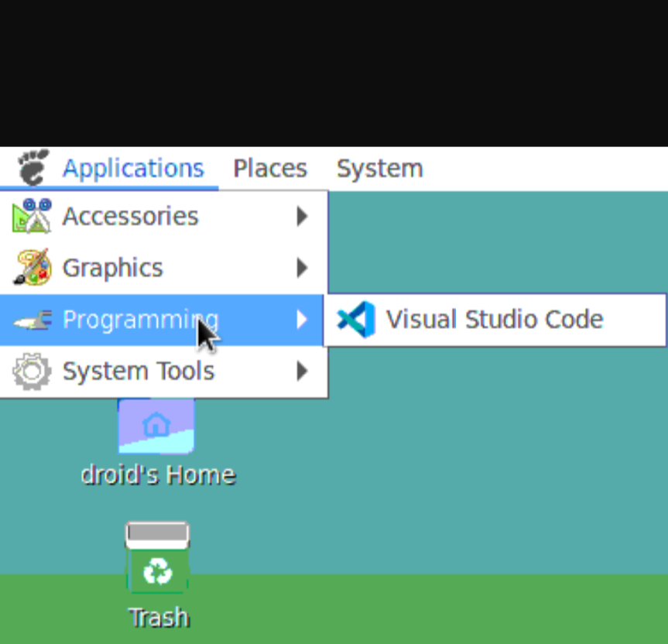Image resolution: width=668 pixels, height=644 pixels.
Task: Click the GNOME footprint logo
Action: click(x=33, y=167)
